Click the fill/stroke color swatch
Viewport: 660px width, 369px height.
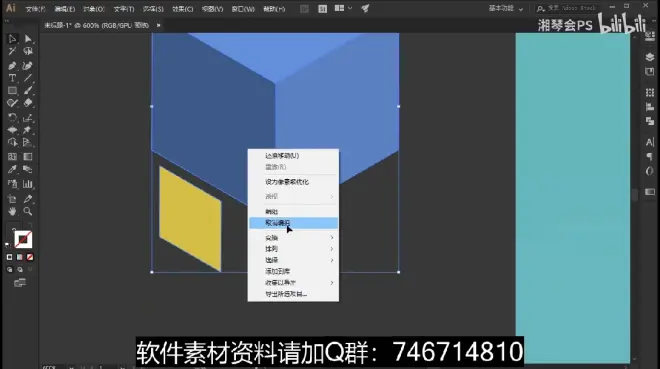[23, 239]
